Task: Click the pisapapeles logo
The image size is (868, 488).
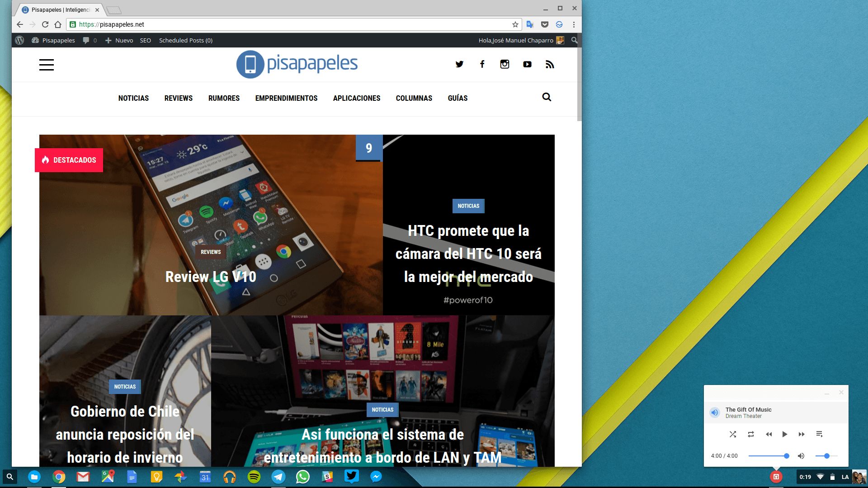Action: (x=297, y=64)
